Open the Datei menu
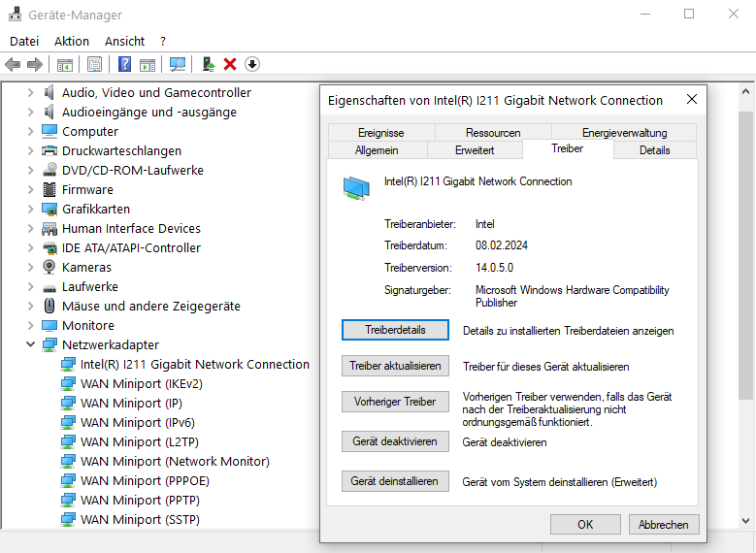Screen dimensions: 756x553 click(x=24, y=41)
